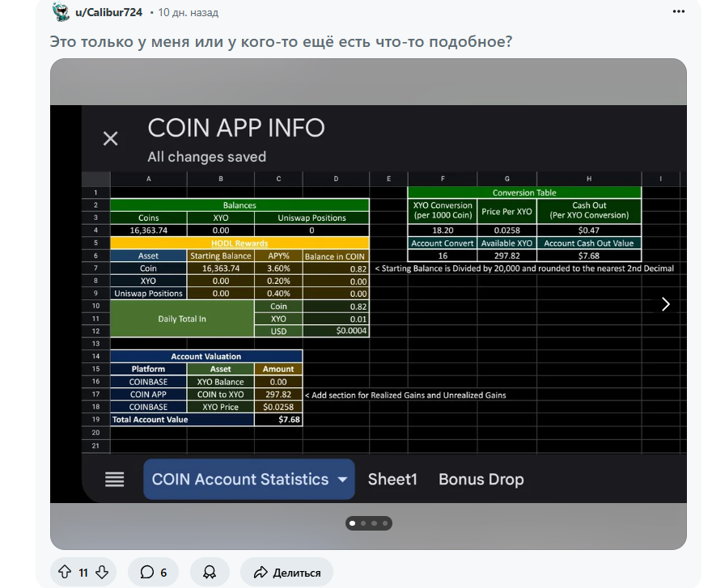Image resolution: width=712 pixels, height=588 pixels.
Task: Open user avatar of Calibur724
Action: pyautogui.click(x=61, y=12)
